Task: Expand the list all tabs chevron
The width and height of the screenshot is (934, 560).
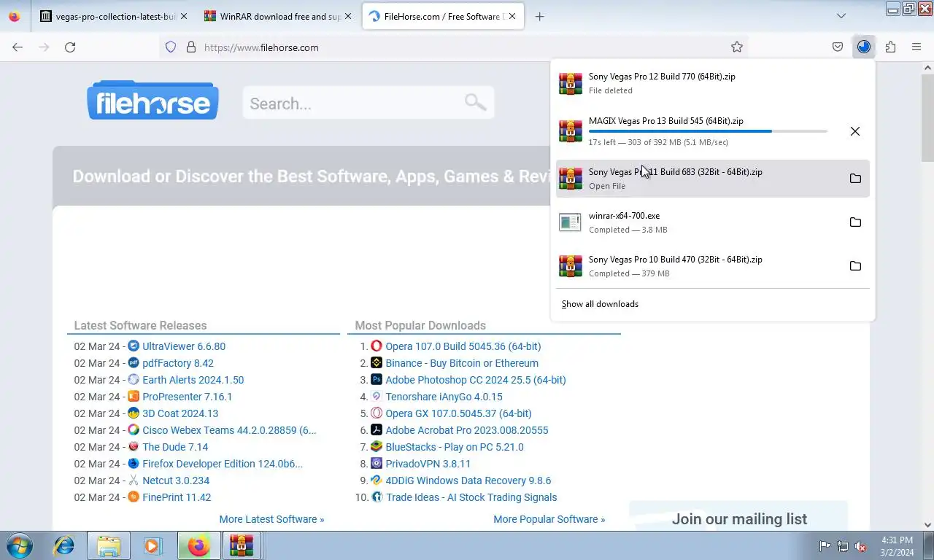Action: [841, 16]
